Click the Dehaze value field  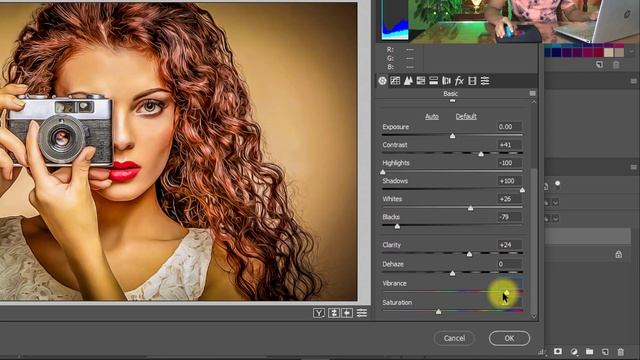[509, 264]
